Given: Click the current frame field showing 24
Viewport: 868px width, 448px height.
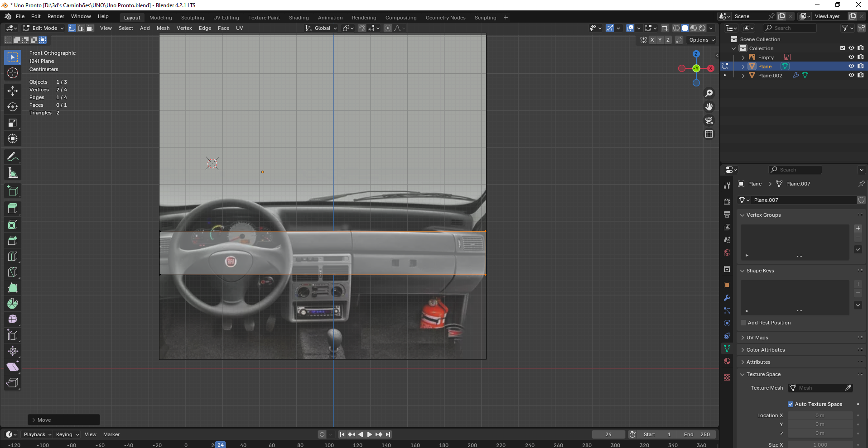Looking at the screenshot, I should point(608,434).
